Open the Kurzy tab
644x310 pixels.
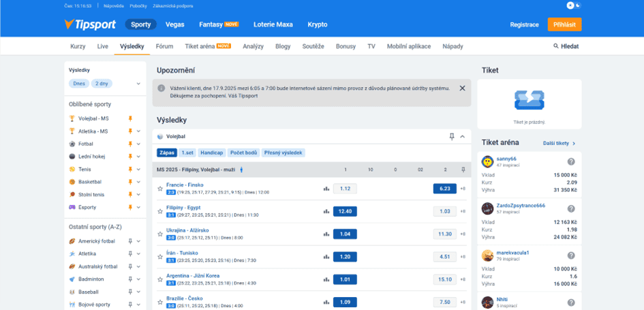click(x=78, y=46)
